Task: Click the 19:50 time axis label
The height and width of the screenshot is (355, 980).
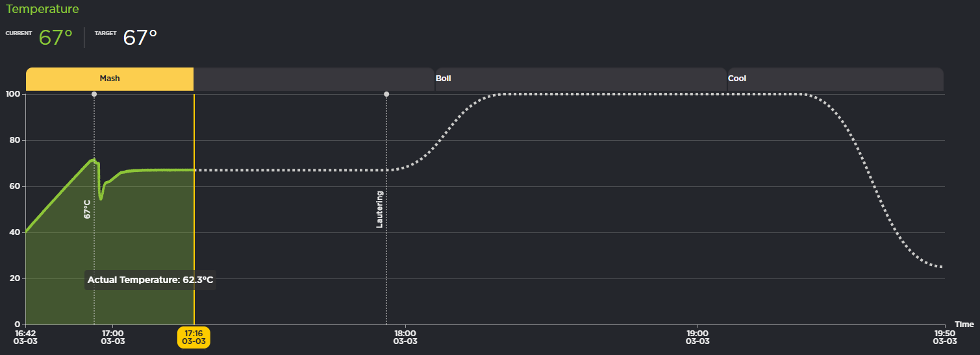Action: tap(945, 337)
